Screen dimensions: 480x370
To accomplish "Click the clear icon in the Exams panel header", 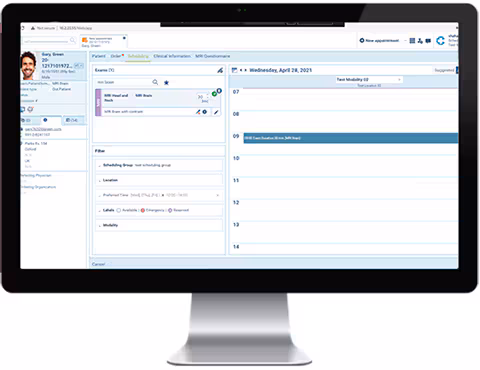I will click(x=220, y=70).
